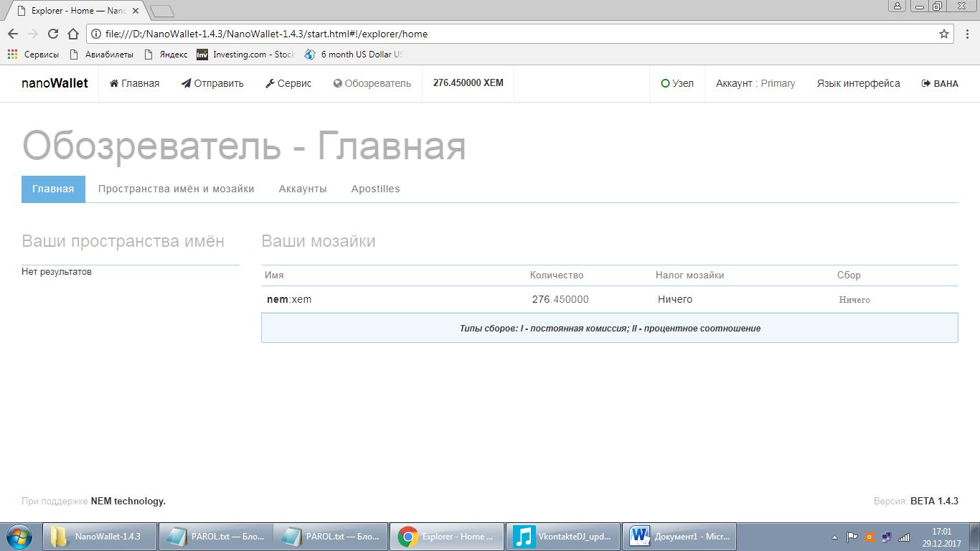The image size is (980, 551).
Task: Click Типы сборов info note
Action: [x=610, y=329]
